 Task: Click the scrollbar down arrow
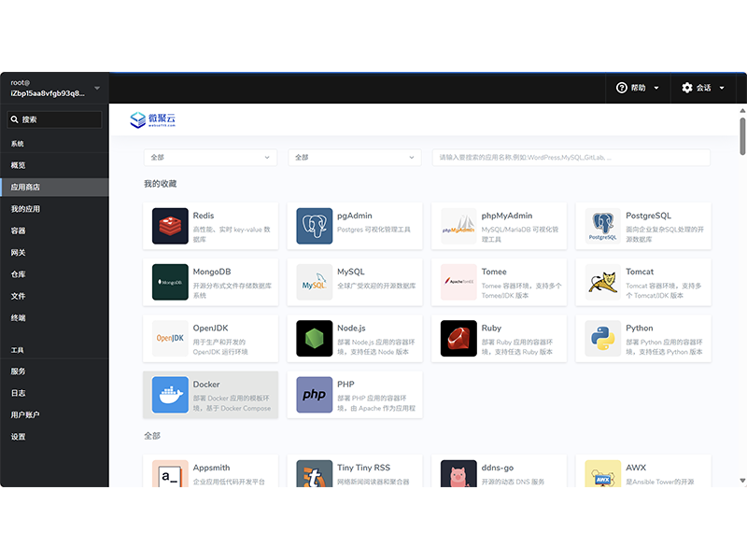tap(742, 481)
